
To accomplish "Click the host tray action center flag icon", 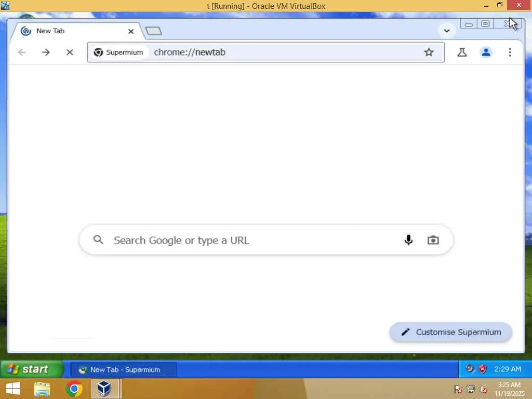I will (458, 389).
